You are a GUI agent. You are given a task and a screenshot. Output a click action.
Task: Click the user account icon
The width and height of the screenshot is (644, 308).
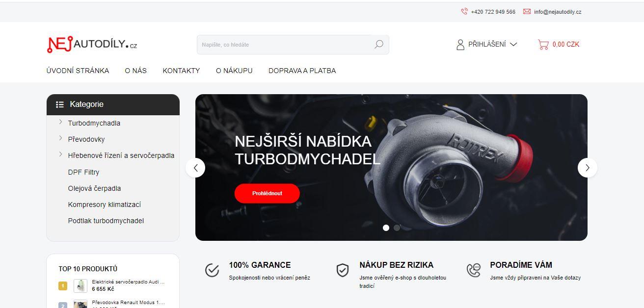pos(460,45)
